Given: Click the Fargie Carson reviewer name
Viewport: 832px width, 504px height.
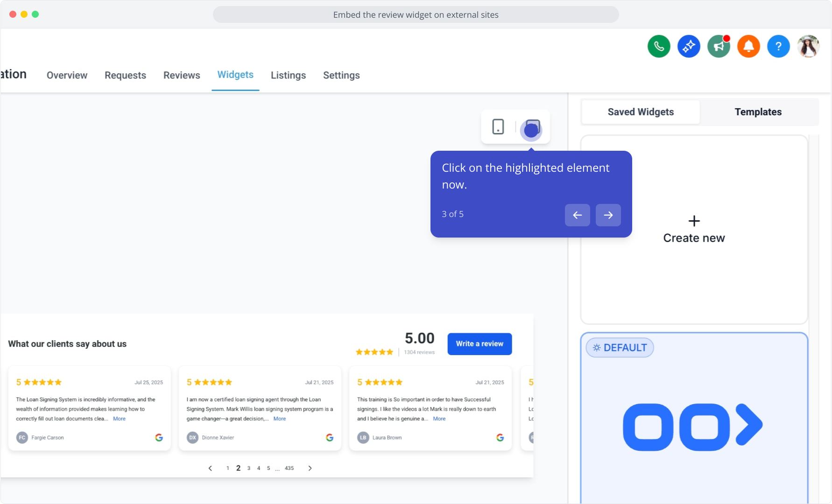Looking at the screenshot, I should coord(48,438).
